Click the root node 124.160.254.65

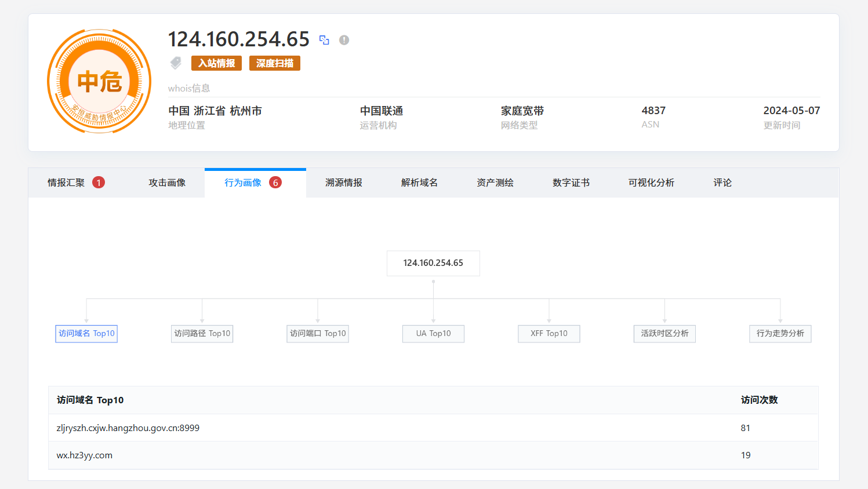[433, 263]
